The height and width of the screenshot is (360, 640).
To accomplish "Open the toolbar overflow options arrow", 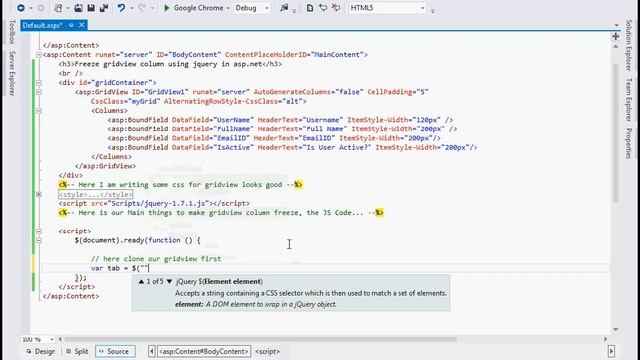I will [433, 11].
